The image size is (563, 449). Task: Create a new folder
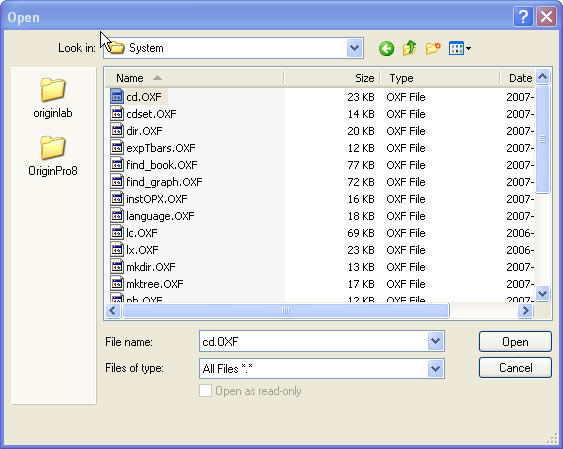pyautogui.click(x=433, y=48)
